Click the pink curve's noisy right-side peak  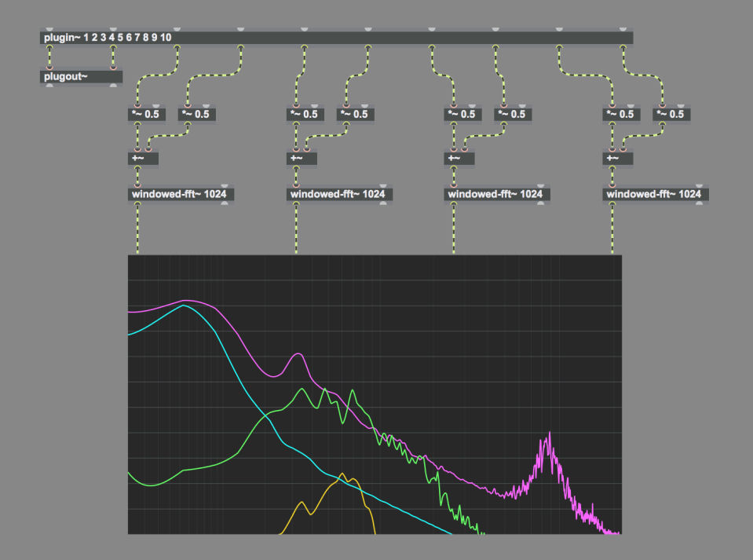[x=550, y=434]
